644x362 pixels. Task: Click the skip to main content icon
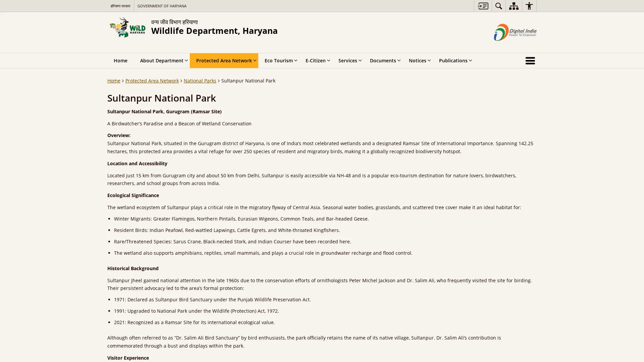tap(483, 6)
